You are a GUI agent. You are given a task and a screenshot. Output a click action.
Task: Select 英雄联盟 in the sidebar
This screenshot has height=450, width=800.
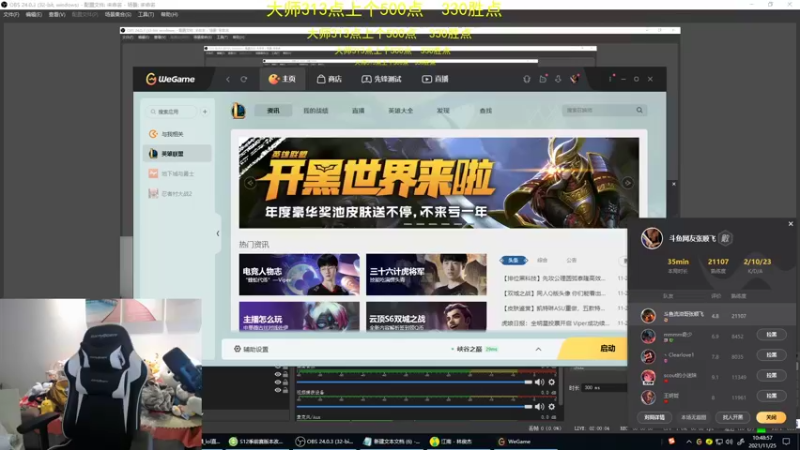click(177, 154)
